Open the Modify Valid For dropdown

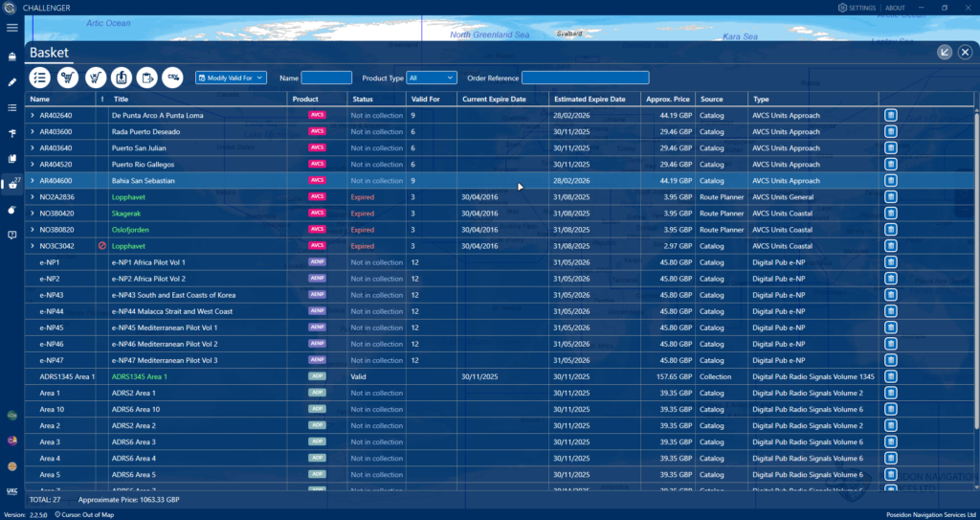232,78
